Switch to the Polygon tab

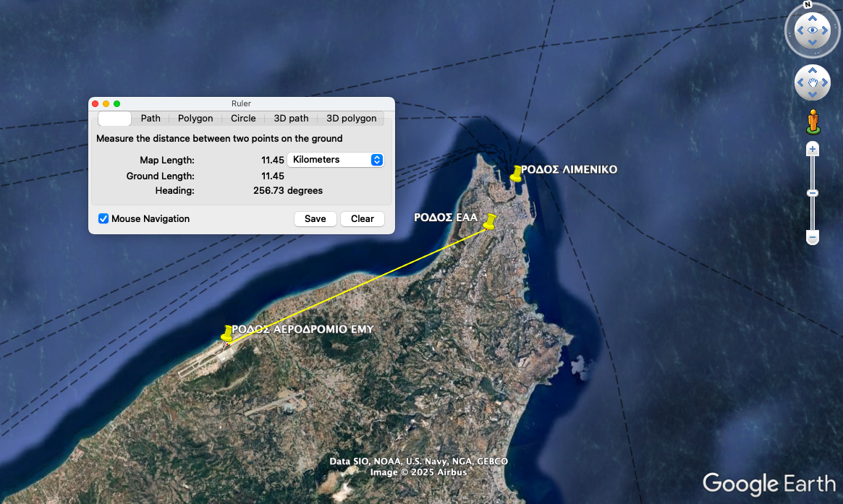(x=195, y=118)
